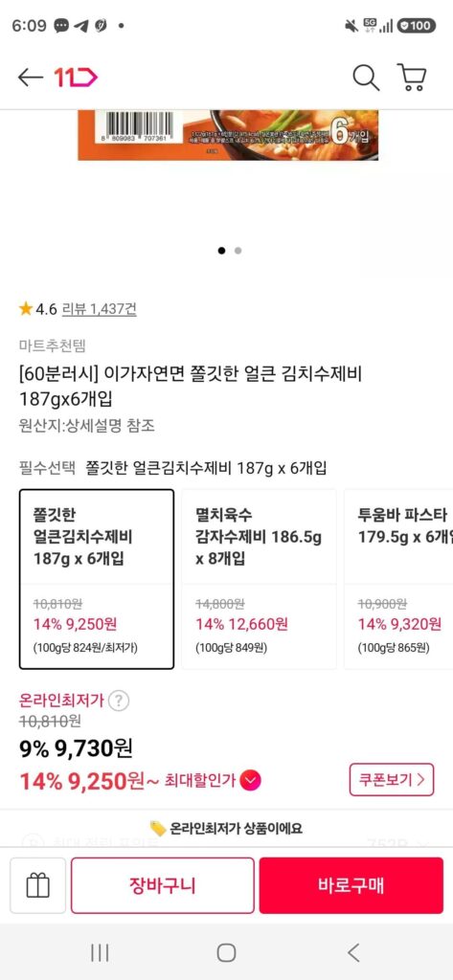The image size is (453, 980).
Task: Open 쿠폰보기 coupon chevron button
Action: (392, 780)
